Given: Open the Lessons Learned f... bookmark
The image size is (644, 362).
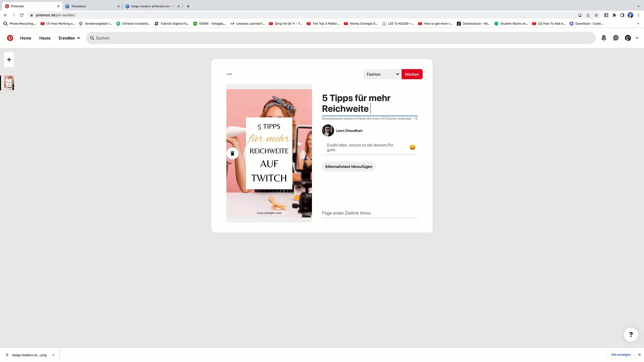Looking at the screenshot, I should point(248,23).
